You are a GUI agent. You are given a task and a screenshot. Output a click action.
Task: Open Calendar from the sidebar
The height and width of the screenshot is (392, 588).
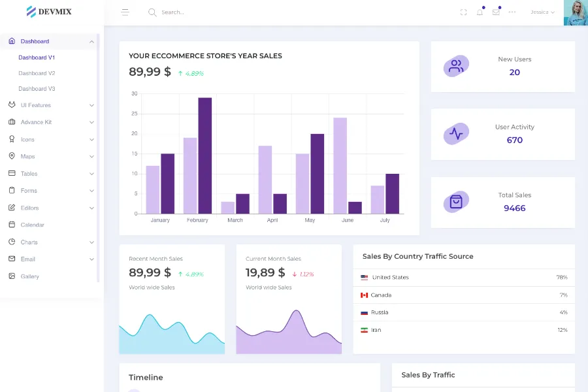[32, 225]
